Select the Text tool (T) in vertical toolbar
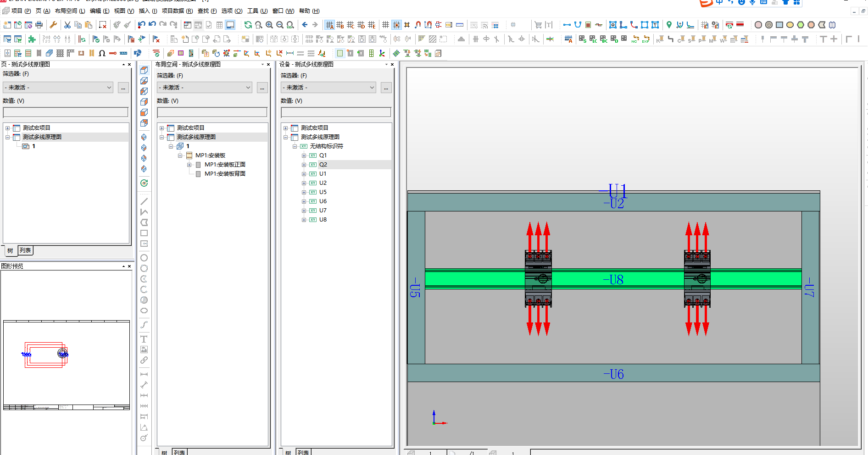Image resolution: width=868 pixels, height=455 pixels. point(144,339)
